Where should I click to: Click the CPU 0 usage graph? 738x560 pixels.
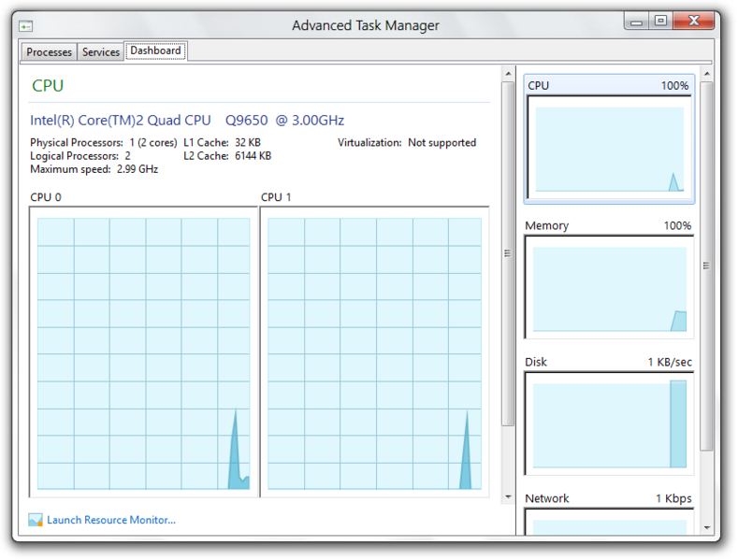click(x=143, y=353)
